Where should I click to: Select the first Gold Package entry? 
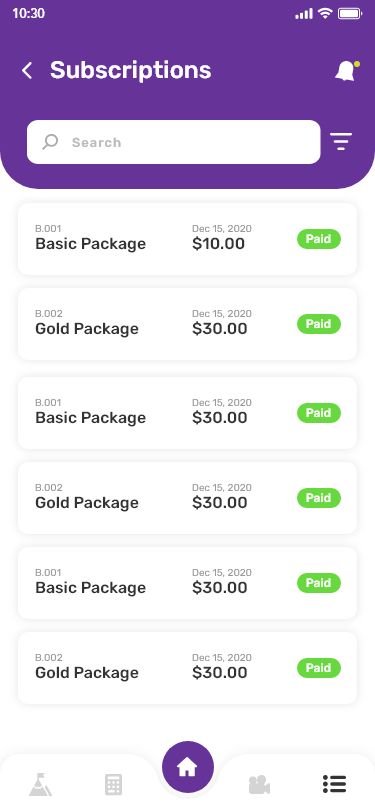[188, 324]
